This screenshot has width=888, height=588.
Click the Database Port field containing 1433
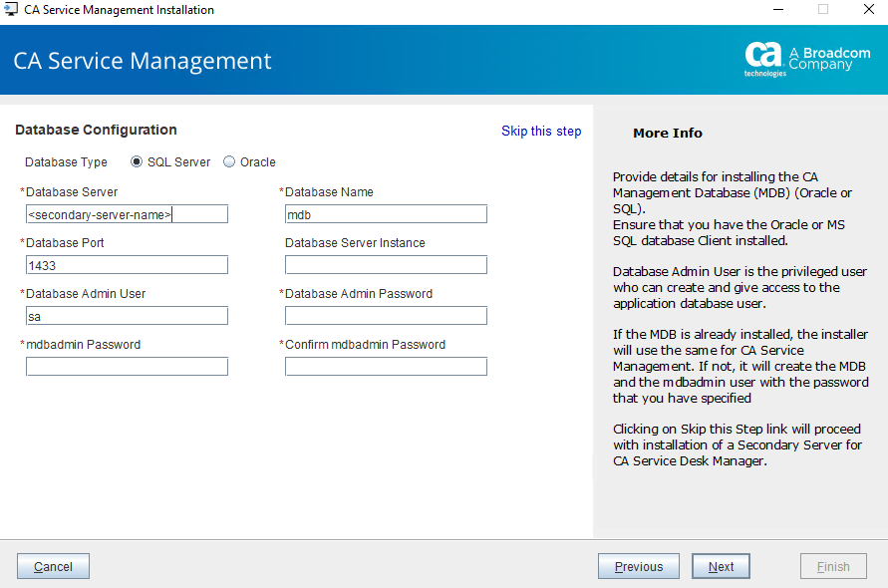[127, 265]
